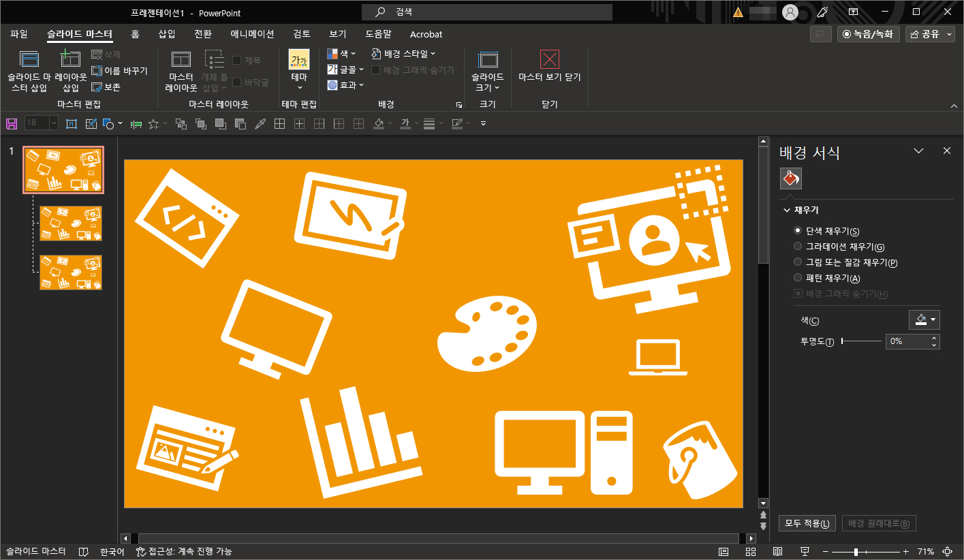Open 배경 서식 pane options chevron
The width and height of the screenshot is (964, 560).
click(x=918, y=151)
